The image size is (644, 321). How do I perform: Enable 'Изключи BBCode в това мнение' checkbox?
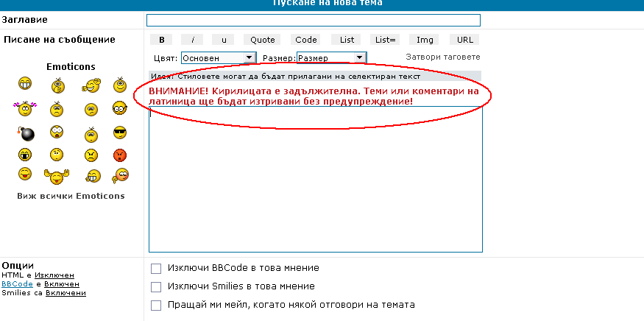click(x=155, y=268)
